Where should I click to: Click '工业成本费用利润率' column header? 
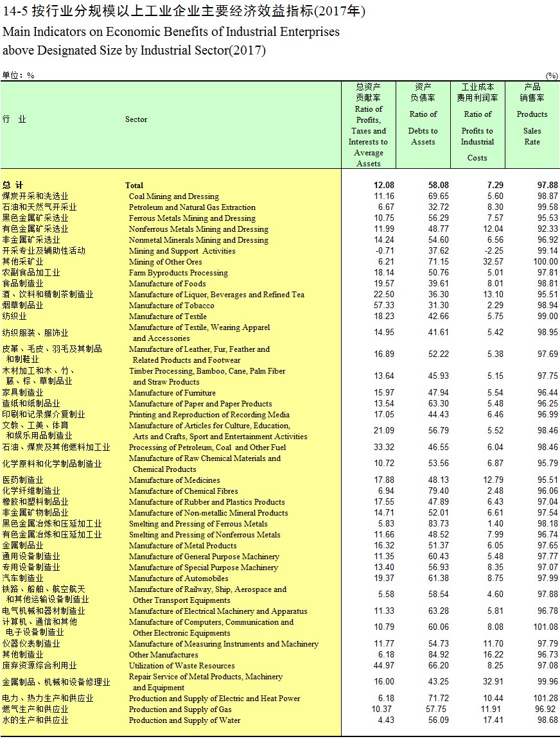[478, 92]
